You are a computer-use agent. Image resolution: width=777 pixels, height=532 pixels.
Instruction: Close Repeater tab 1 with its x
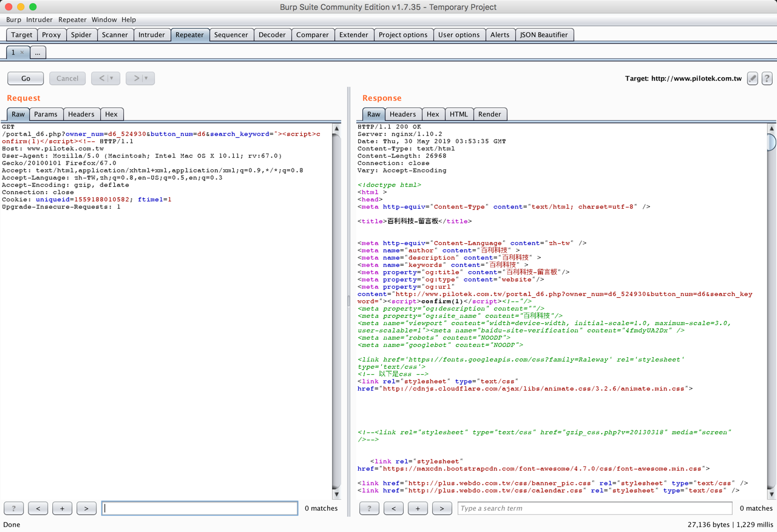(x=22, y=53)
